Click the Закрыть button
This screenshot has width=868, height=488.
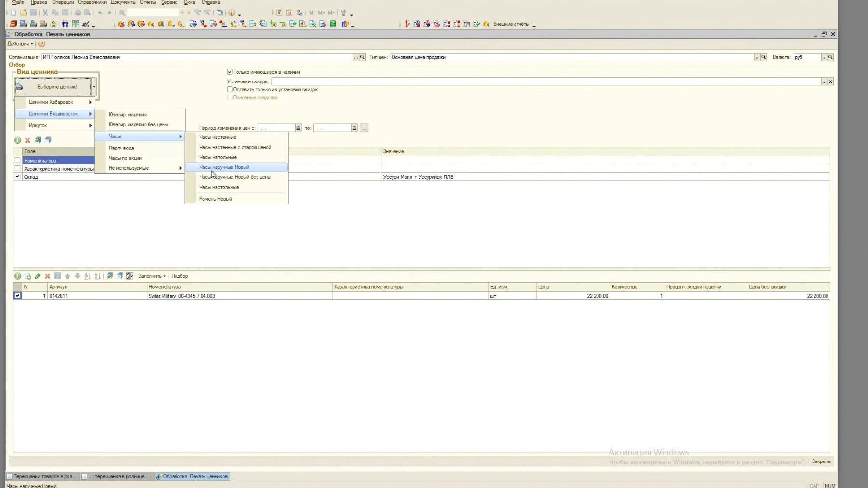point(821,461)
